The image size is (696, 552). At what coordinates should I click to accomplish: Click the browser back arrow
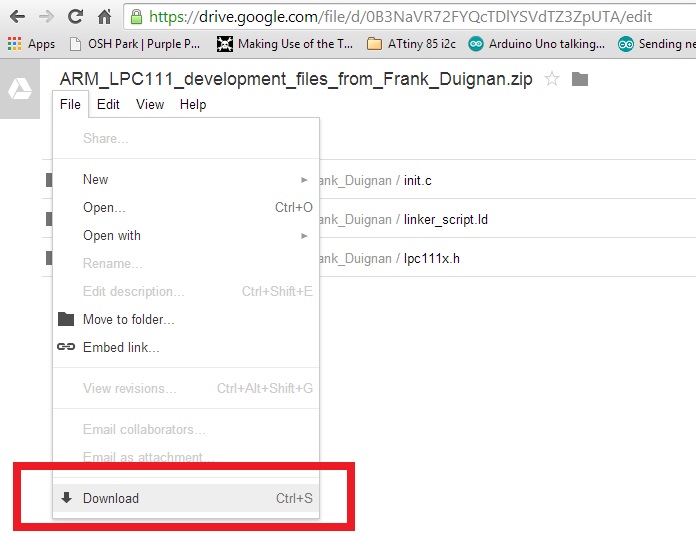(17, 17)
